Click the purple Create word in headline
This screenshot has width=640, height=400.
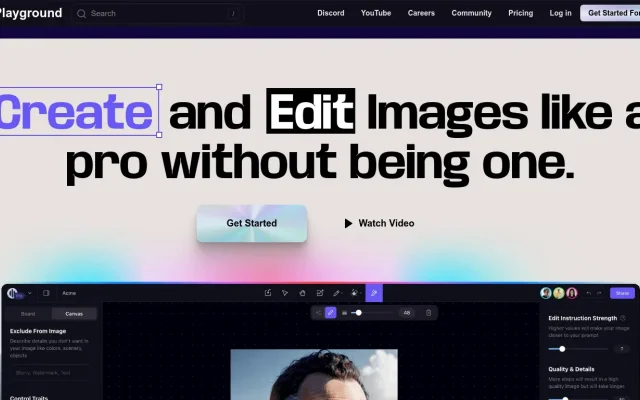pos(76,111)
